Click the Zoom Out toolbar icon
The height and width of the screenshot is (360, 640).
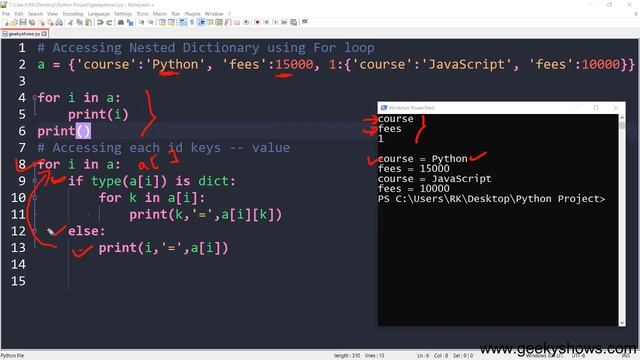[151, 22]
